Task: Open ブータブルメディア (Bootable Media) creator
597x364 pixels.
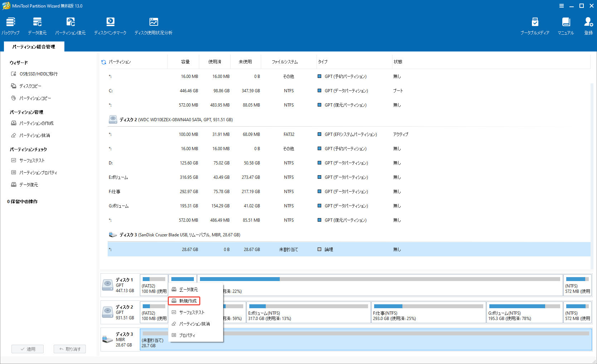Action: [535, 25]
